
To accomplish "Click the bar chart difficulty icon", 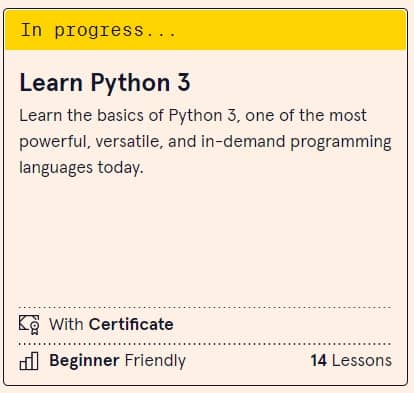I will tap(29, 361).
